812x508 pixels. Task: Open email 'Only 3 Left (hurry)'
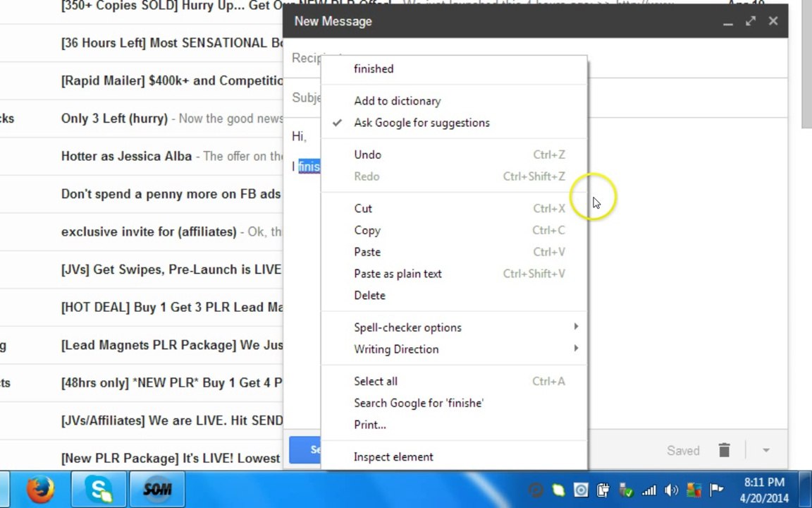coord(141,119)
